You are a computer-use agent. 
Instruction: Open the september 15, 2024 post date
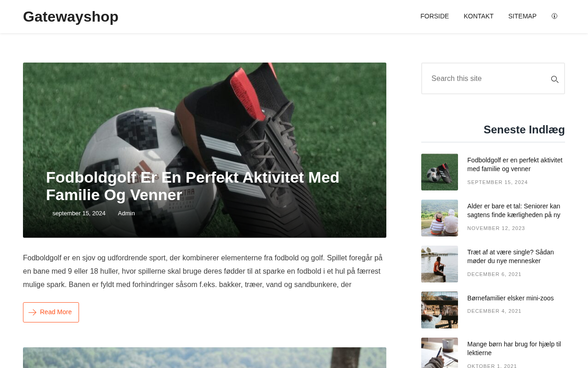point(79,213)
